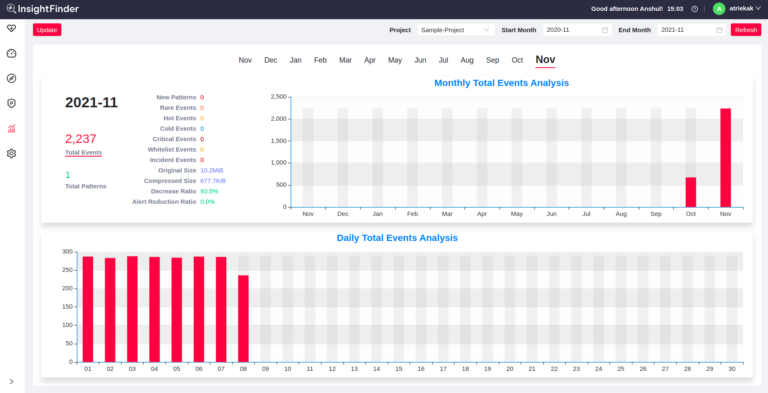The width and height of the screenshot is (768, 393).
Task: Click the day 04 bar in daily chart
Action: coord(154,309)
